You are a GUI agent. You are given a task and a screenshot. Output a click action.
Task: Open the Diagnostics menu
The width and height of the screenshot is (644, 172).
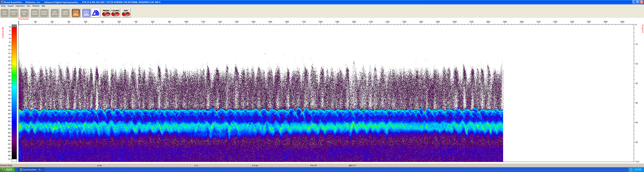[20, 6]
